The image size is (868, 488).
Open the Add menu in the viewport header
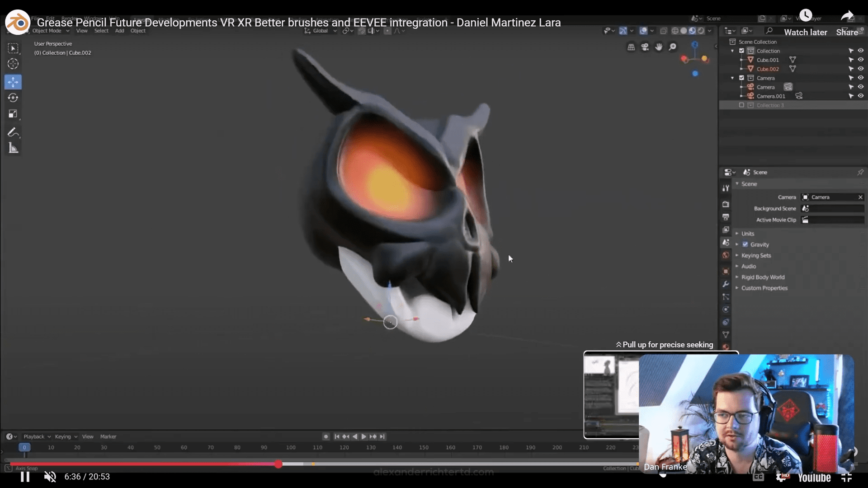click(119, 31)
